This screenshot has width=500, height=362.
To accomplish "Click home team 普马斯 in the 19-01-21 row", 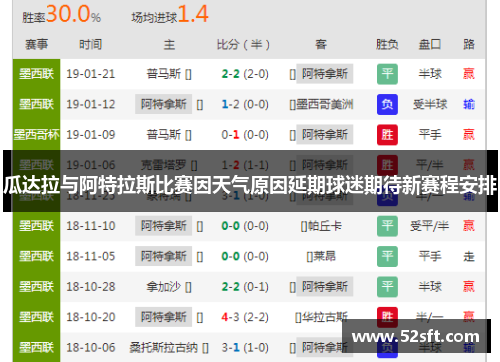I will (x=164, y=74).
